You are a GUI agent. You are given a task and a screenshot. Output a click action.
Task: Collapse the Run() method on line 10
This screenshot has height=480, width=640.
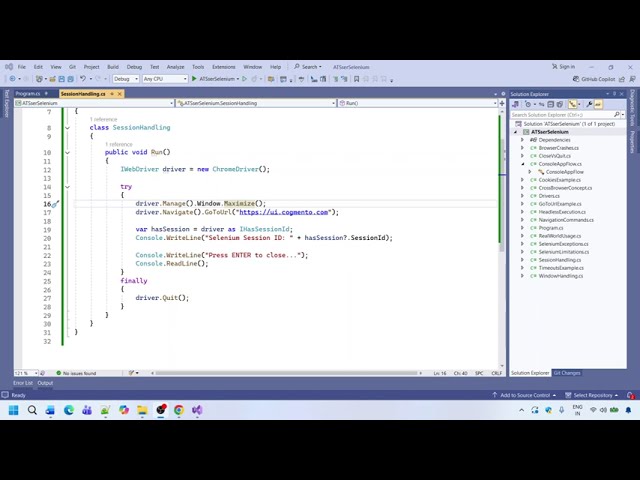pos(67,152)
